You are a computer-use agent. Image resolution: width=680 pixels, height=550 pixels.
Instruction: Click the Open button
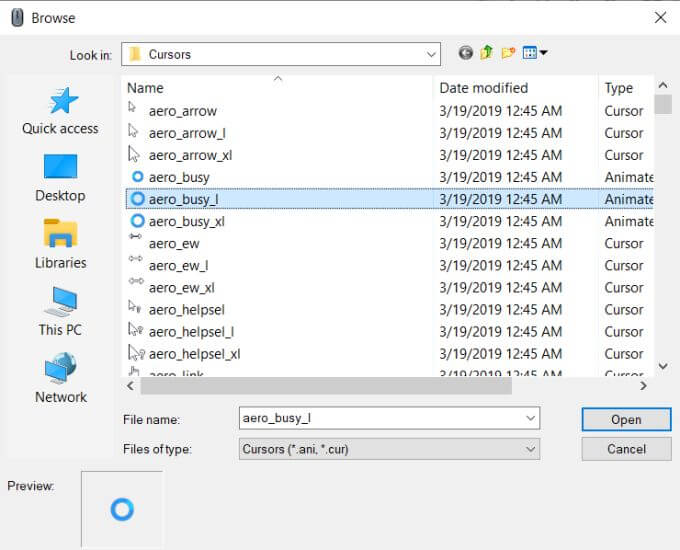click(x=626, y=419)
